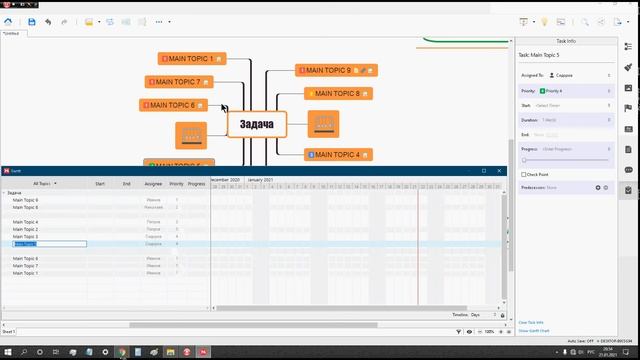Open the presentation dropdown arrow
The height and width of the screenshot is (360, 640).
pos(534,22)
